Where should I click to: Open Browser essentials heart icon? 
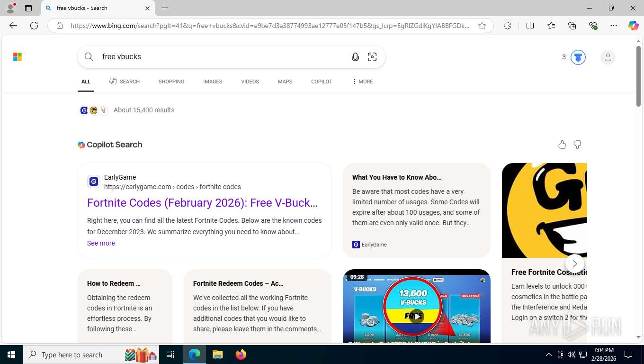coord(593,26)
